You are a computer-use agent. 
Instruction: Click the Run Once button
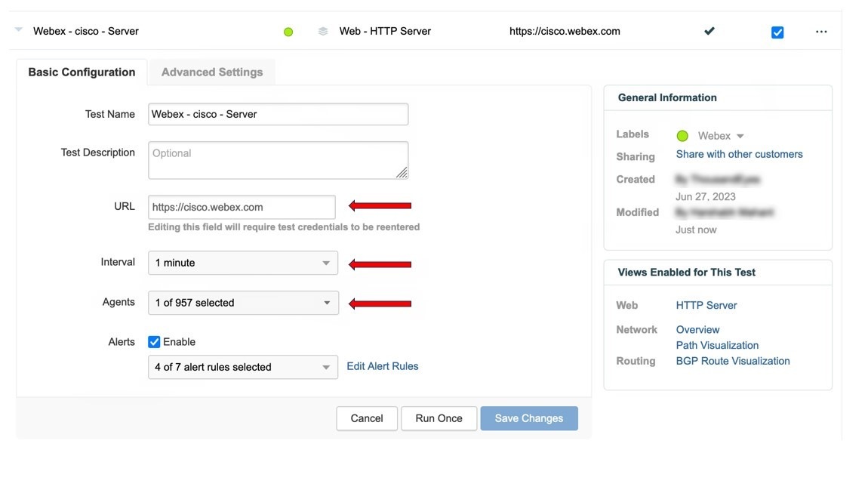pos(439,418)
